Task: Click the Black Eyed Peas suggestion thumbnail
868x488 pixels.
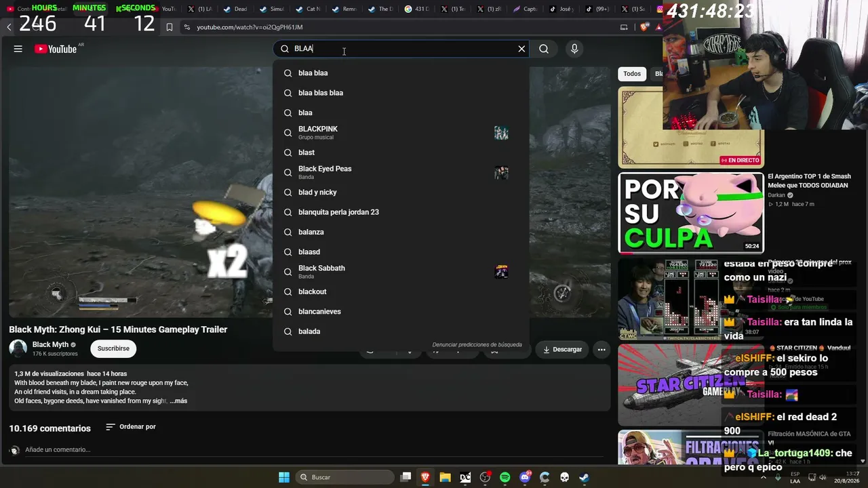Action: [x=501, y=173]
